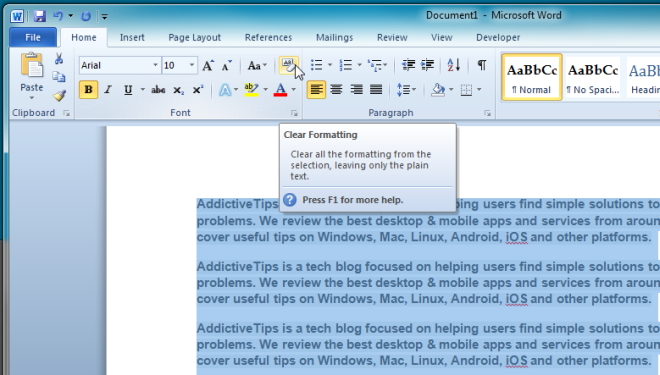Open the font size dropdown arrow
The height and width of the screenshot is (375, 660).
(x=192, y=65)
